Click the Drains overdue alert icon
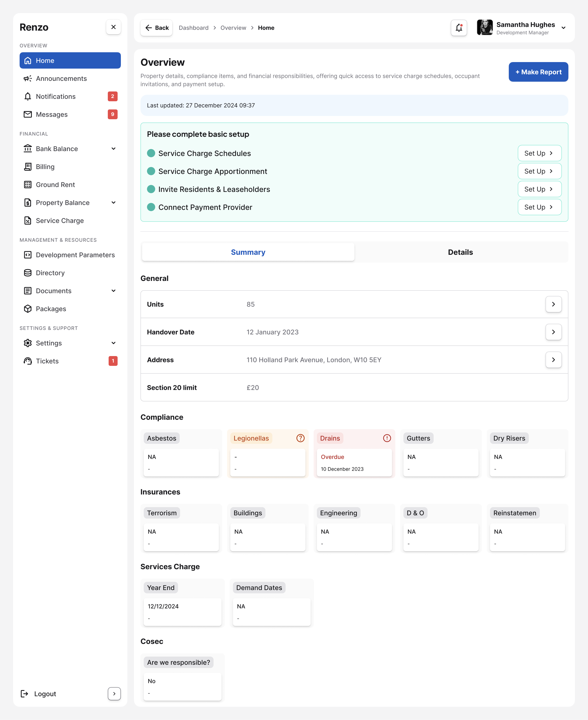Screen dimensions: 588x720 click(387, 438)
